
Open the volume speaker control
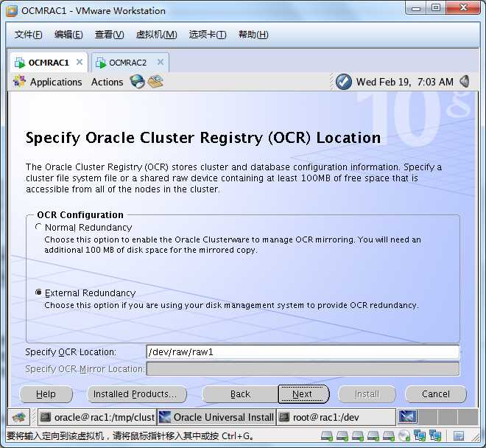tap(465, 82)
